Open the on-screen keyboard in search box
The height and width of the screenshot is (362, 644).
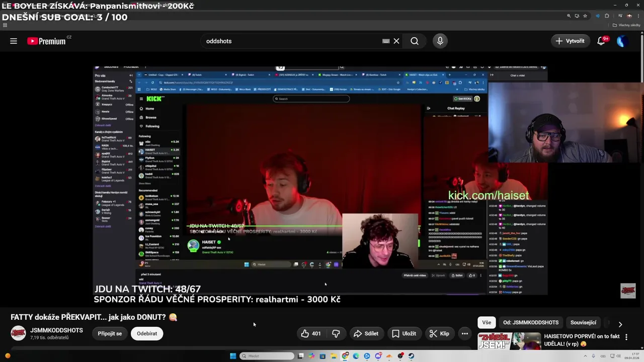point(386,41)
